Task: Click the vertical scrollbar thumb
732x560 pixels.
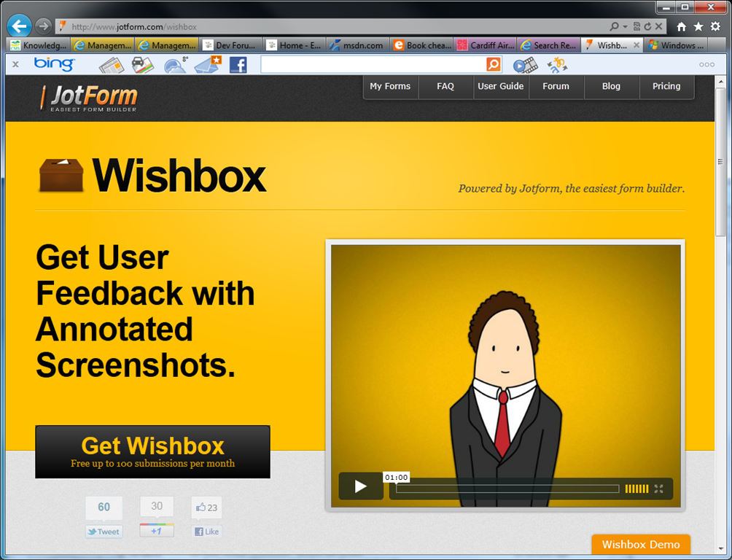Action: (721, 162)
